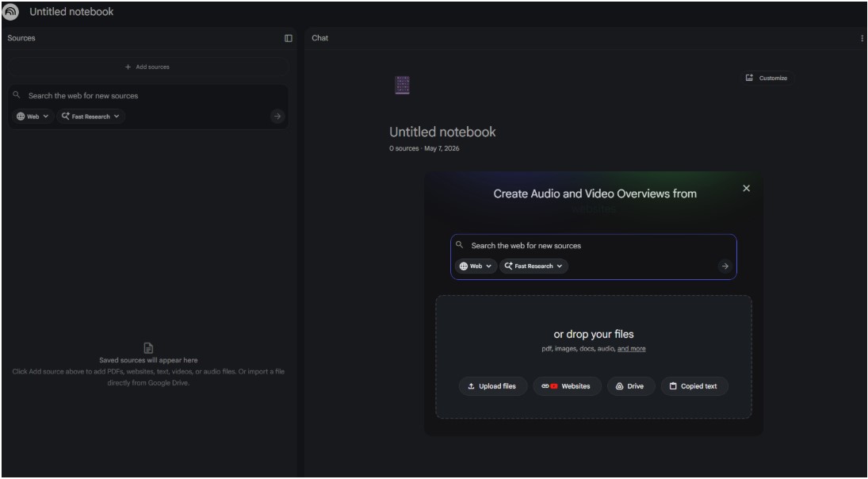Click the Copied text button

pyautogui.click(x=694, y=386)
